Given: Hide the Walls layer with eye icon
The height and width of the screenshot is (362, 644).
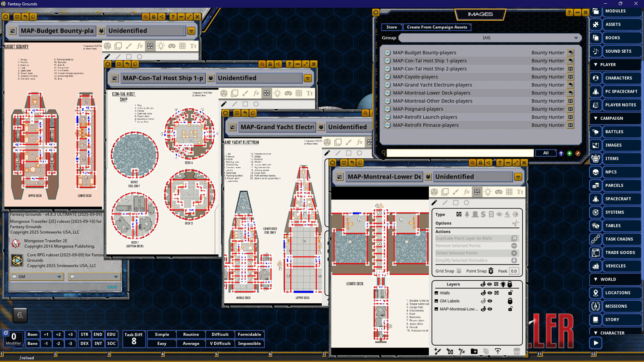Looking at the screenshot, I should click(490, 293).
